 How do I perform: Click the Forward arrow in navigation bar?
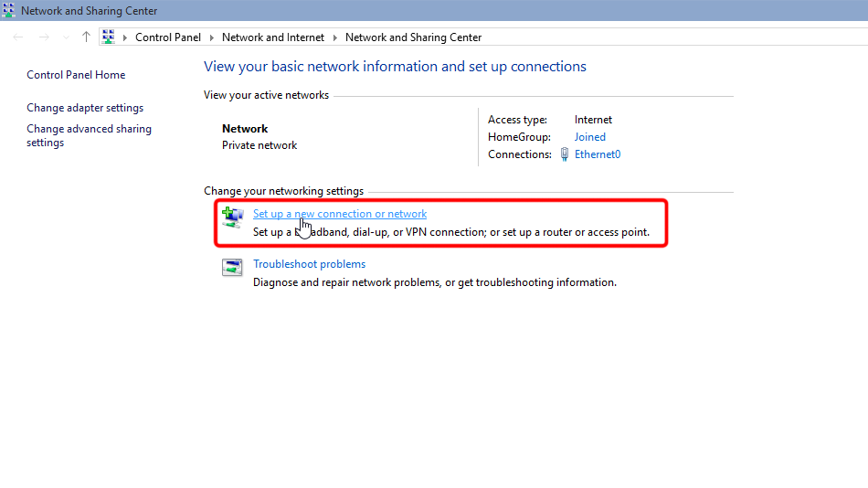43,37
